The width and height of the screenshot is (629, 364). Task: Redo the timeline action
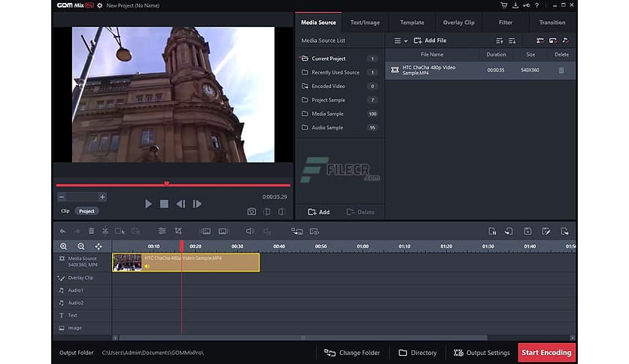click(x=77, y=232)
